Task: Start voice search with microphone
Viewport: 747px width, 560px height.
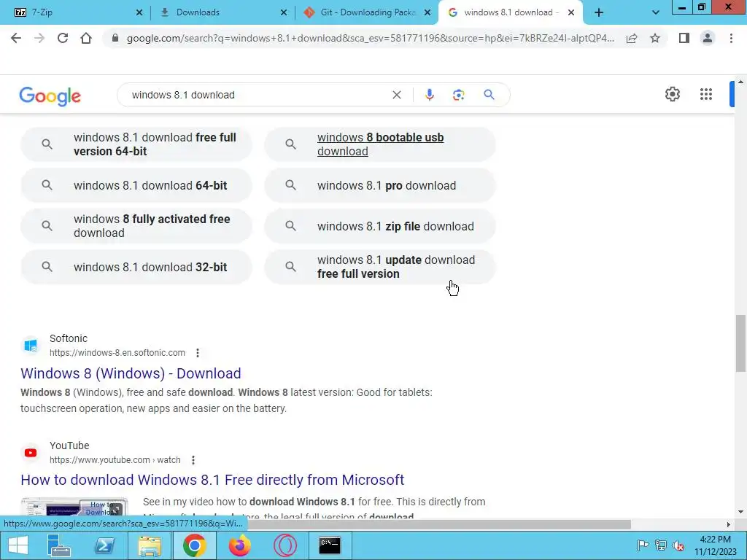Action: coord(429,95)
